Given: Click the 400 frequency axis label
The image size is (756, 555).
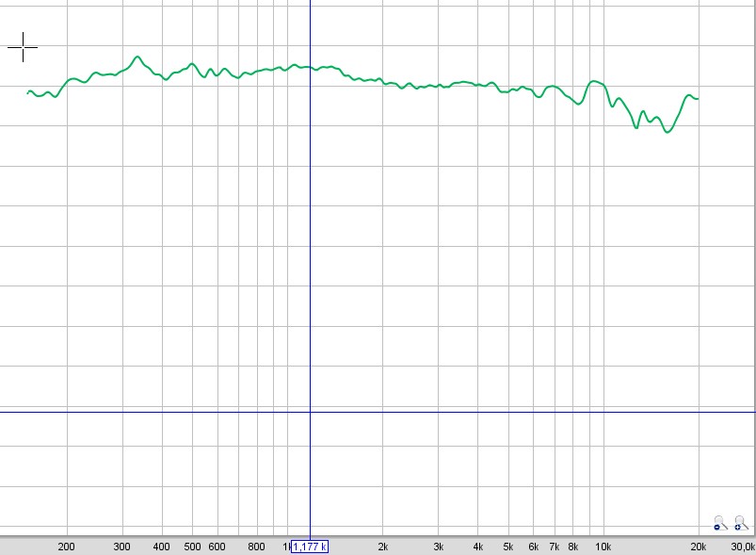Looking at the screenshot, I should pyautogui.click(x=162, y=547).
